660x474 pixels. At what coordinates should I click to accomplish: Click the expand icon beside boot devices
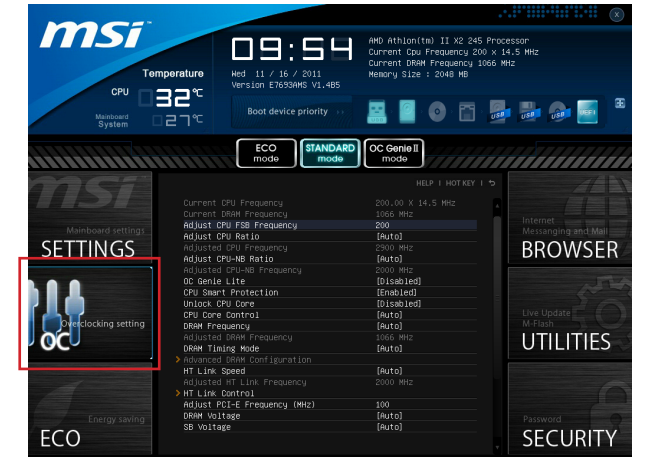620,103
